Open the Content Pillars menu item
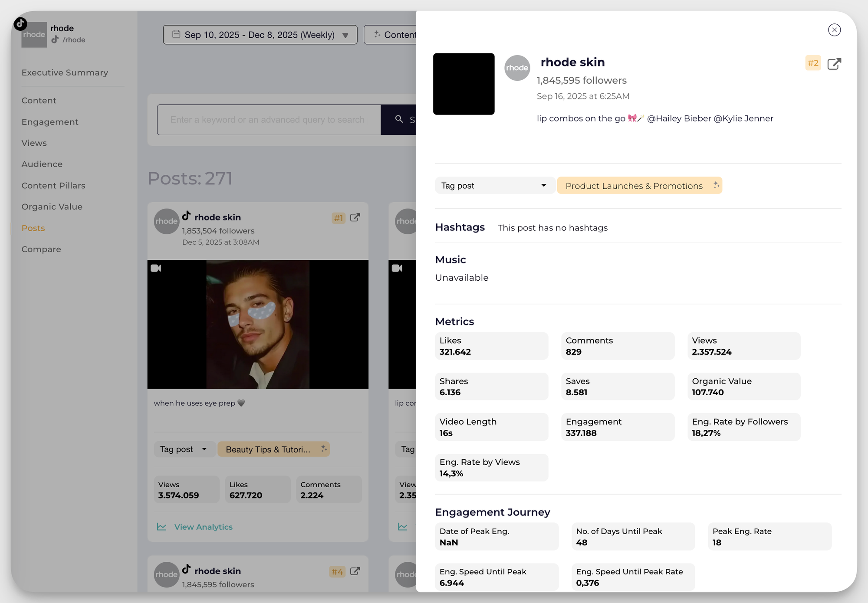Viewport: 868px width, 603px height. 53,186
